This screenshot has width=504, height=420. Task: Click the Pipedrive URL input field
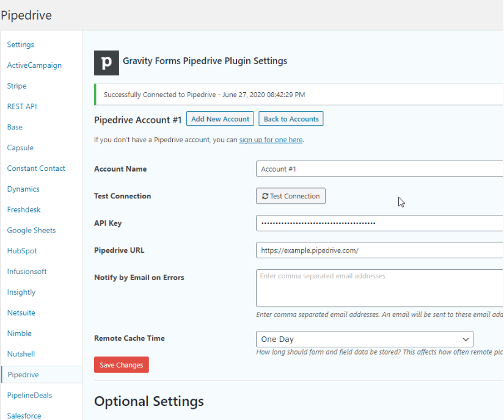pyautogui.click(x=379, y=250)
